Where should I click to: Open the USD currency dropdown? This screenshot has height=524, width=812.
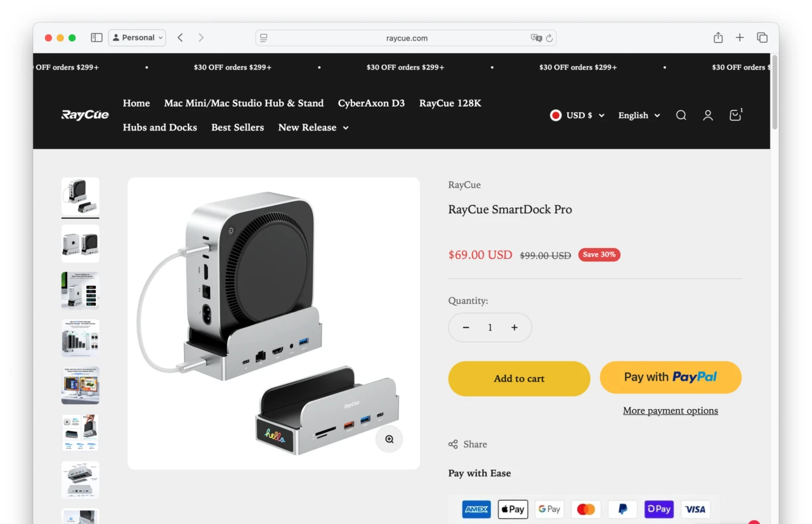[577, 115]
